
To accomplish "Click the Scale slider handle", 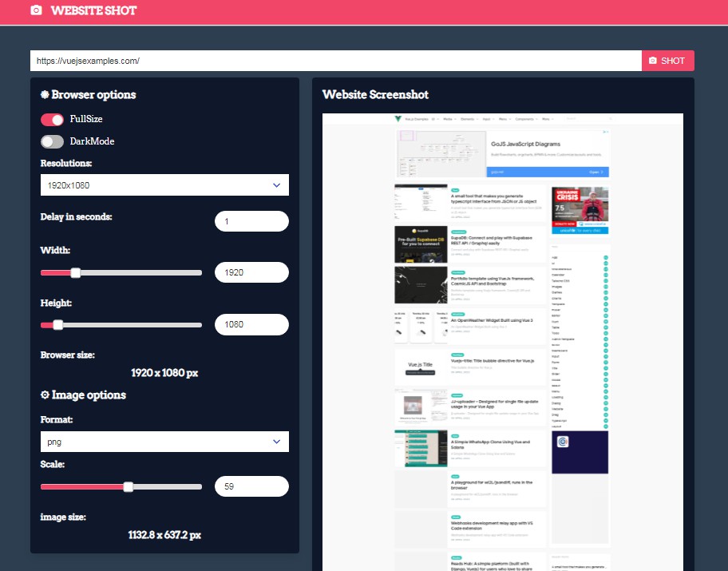I will pos(128,486).
